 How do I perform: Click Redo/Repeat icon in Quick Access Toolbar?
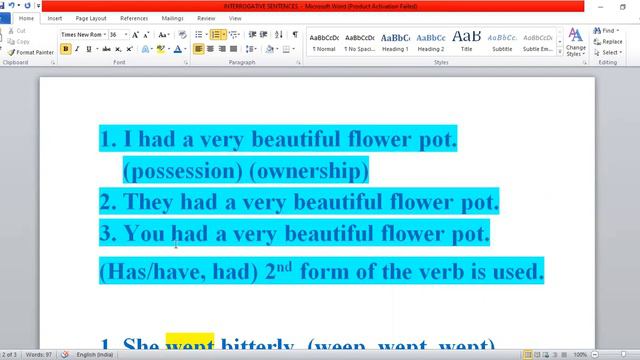coord(27,6)
